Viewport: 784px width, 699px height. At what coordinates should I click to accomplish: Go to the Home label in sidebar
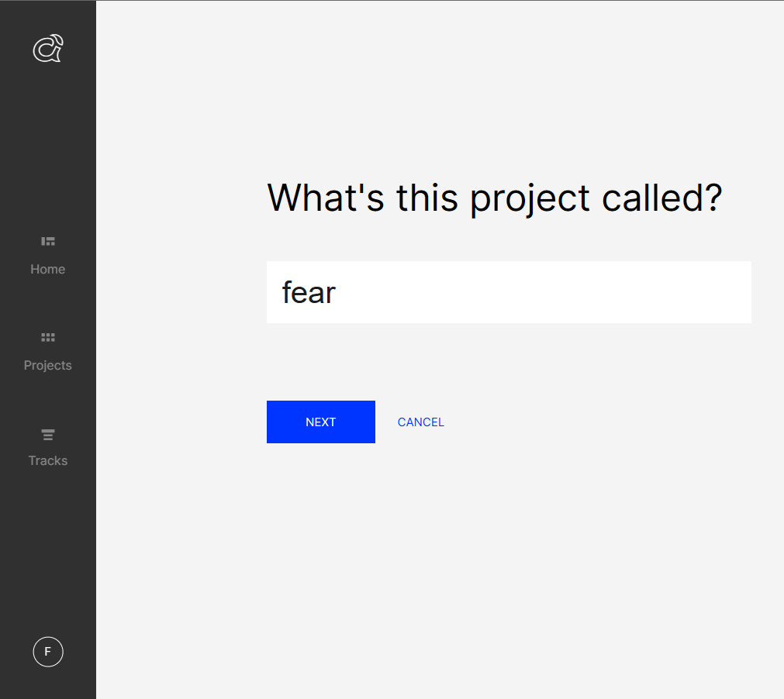(48, 269)
